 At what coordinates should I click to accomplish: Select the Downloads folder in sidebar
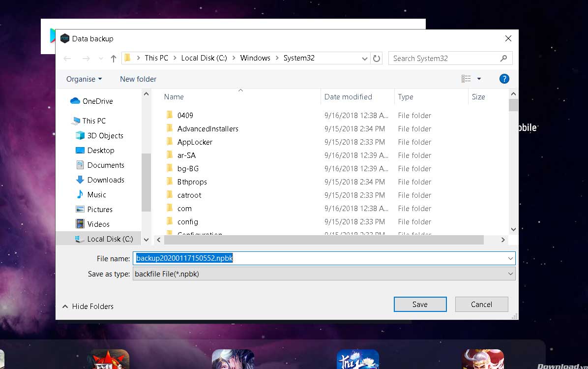(x=105, y=180)
